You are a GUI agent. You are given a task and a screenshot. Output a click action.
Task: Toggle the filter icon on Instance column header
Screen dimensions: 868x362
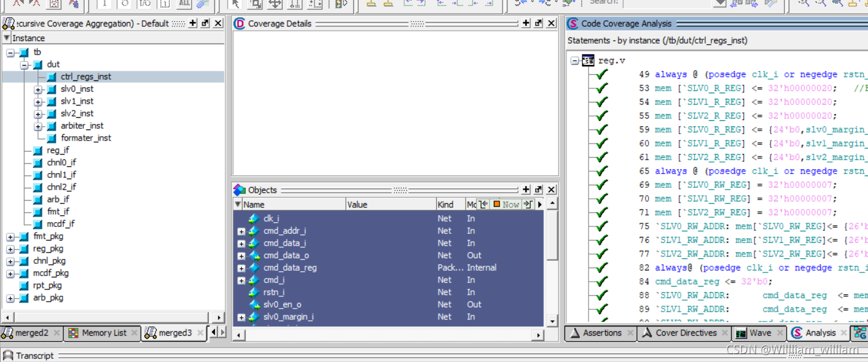tap(6, 37)
